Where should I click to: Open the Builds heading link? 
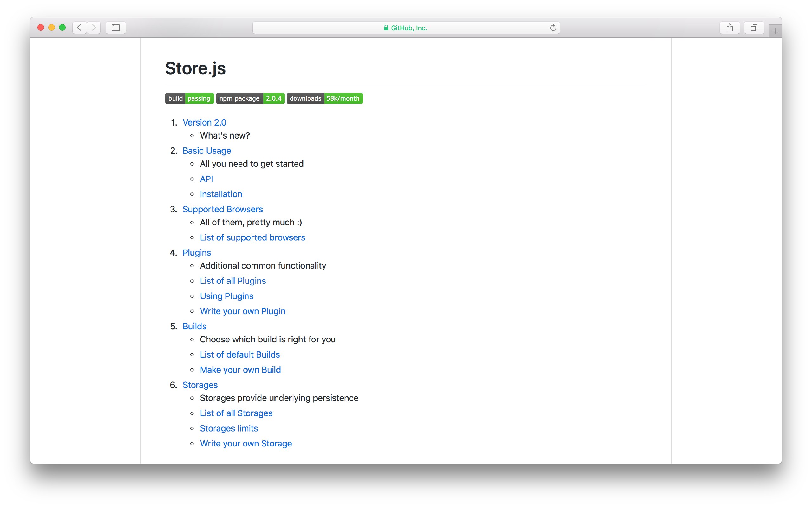(x=194, y=326)
